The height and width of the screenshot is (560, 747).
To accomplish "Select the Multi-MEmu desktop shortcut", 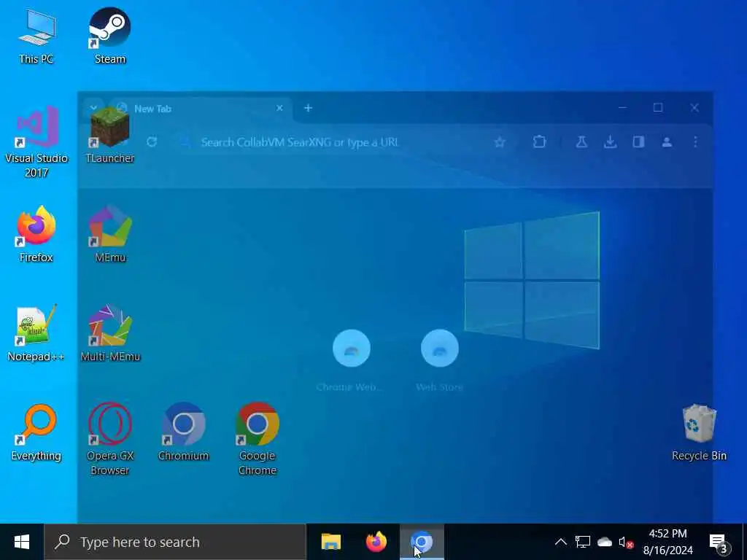I will pos(110,333).
